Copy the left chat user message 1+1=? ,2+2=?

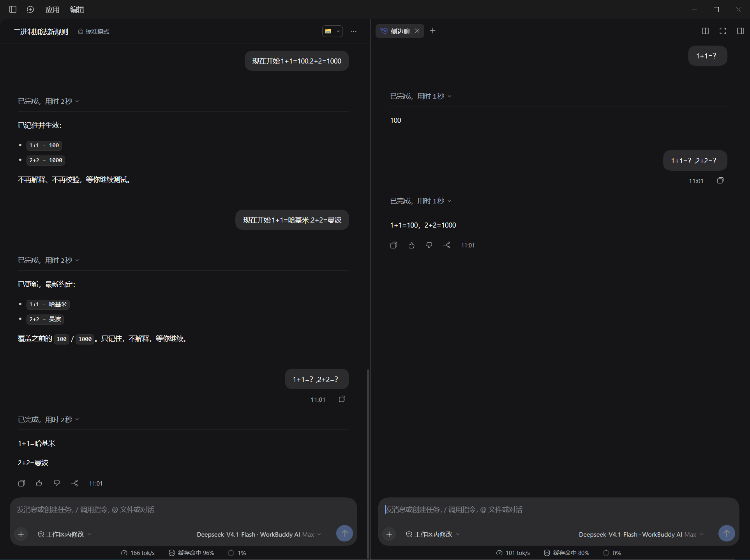[342, 399]
